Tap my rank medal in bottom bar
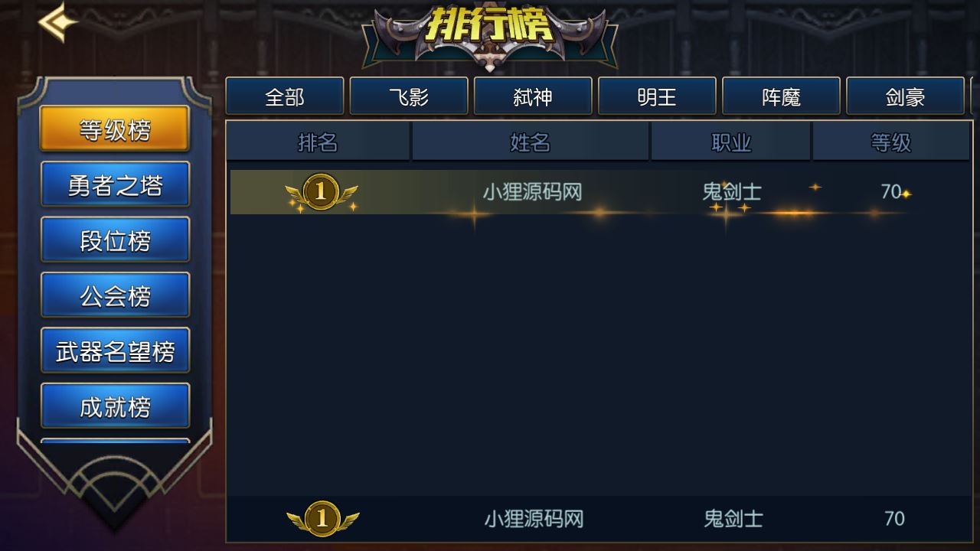Image resolution: width=980 pixels, height=551 pixels. [322, 519]
